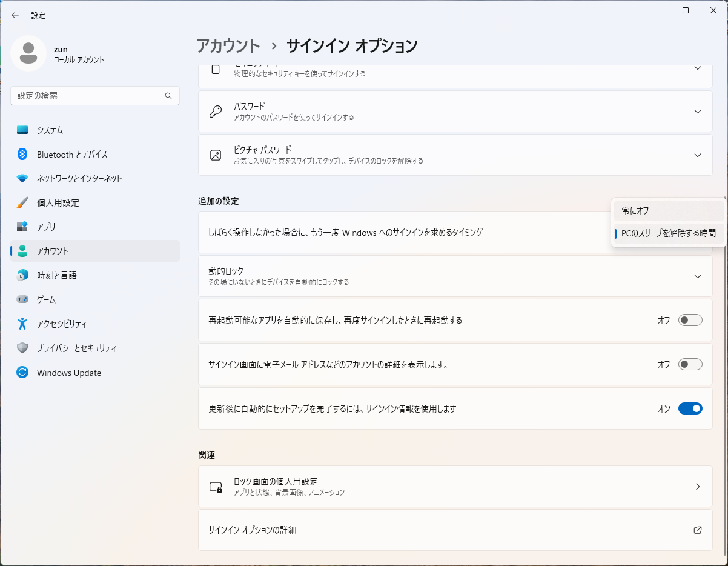
Task: Click the 設定の検索 search field
Action: pos(95,96)
